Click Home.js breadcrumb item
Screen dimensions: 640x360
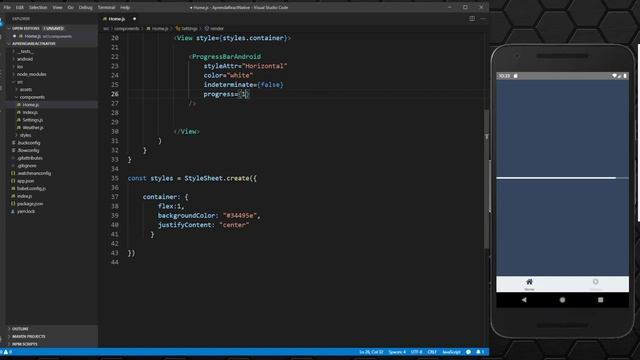158,29
